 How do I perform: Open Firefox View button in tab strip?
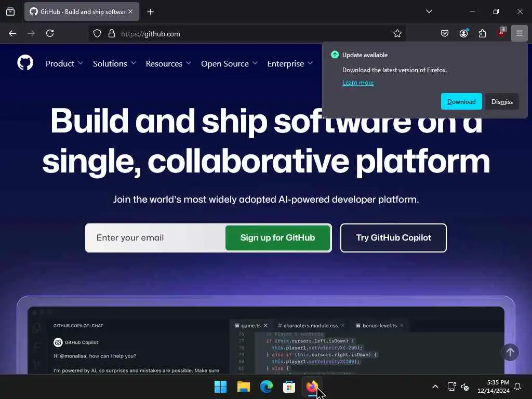[x=10, y=11]
